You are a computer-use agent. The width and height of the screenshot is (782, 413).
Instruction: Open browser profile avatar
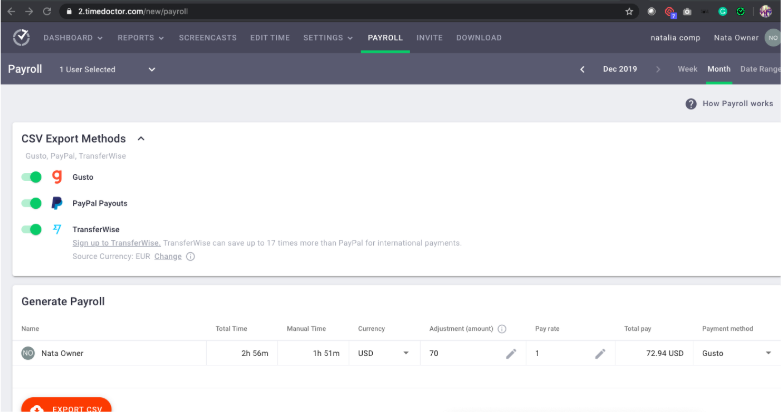coord(766,11)
